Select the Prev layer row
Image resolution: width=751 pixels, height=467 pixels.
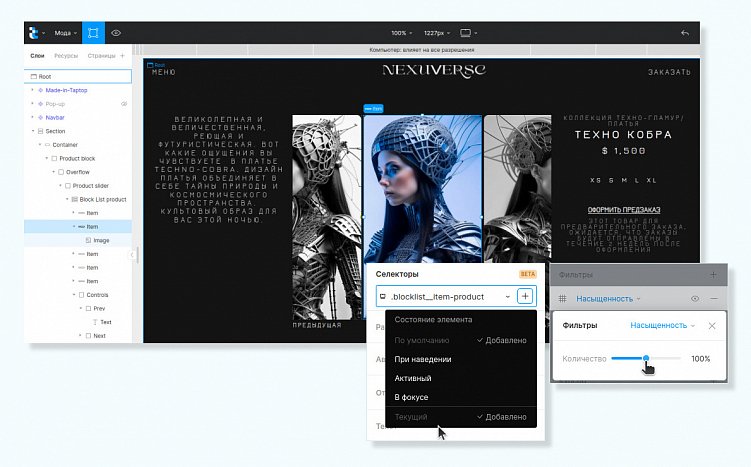[78, 308]
